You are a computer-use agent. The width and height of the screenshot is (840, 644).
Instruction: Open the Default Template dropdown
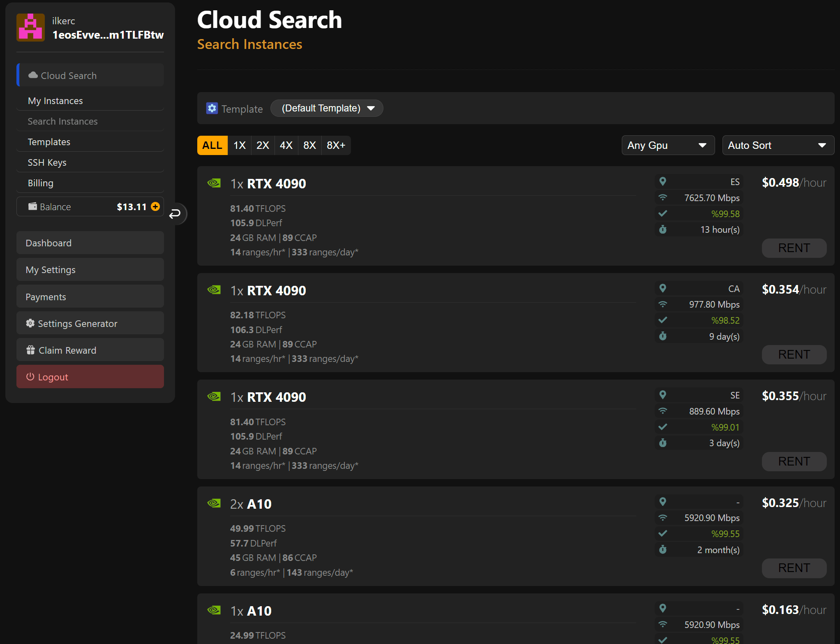pos(327,108)
